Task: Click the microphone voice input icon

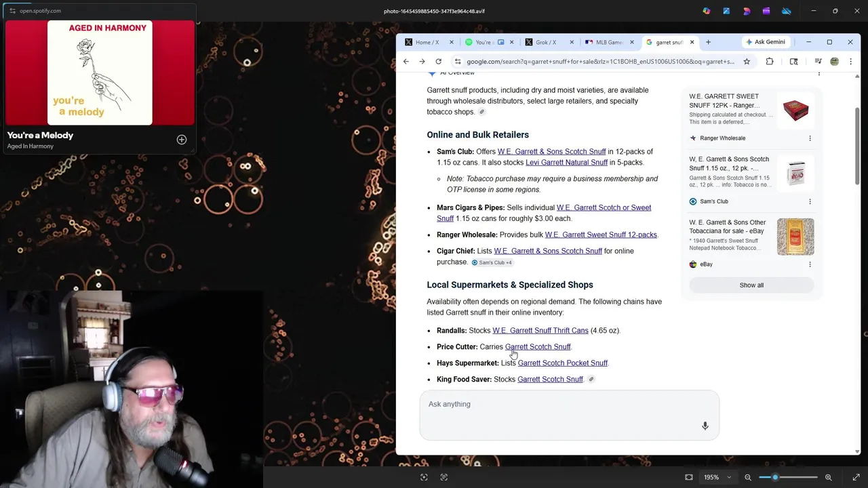Action: pyautogui.click(x=705, y=426)
